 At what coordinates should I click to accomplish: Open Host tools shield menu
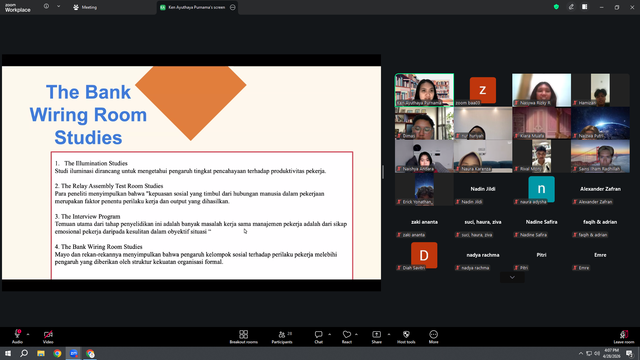click(x=406, y=337)
